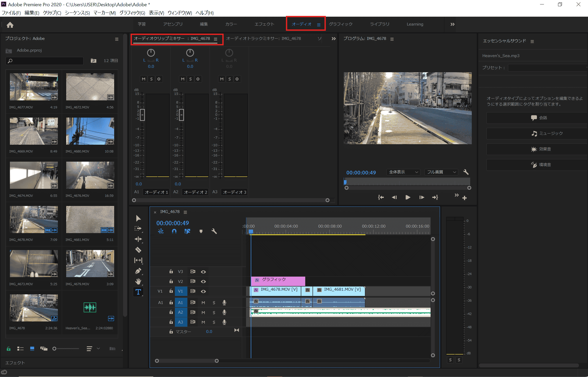
Task: Select the Type tool
Action: (138, 292)
